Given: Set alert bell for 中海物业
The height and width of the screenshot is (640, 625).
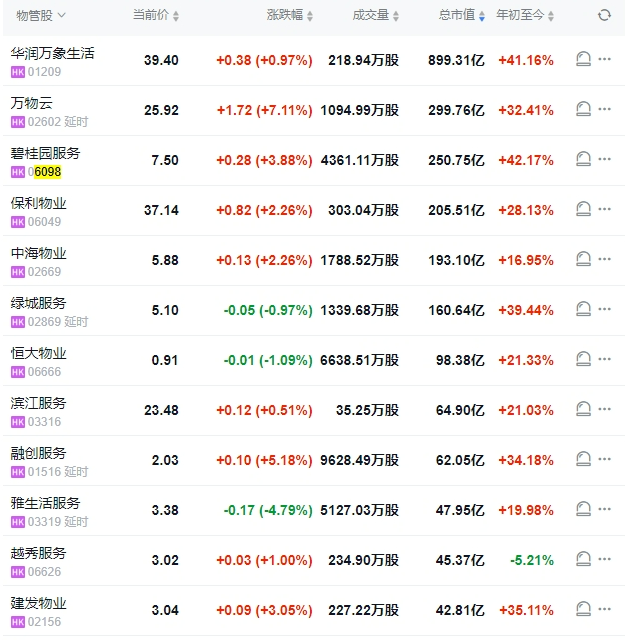Looking at the screenshot, I should (x=583, y=259).
